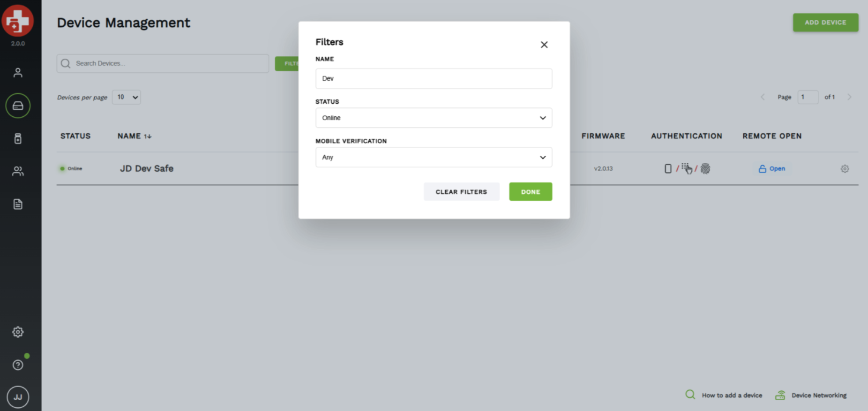Click the Clear Filters button

461,191
